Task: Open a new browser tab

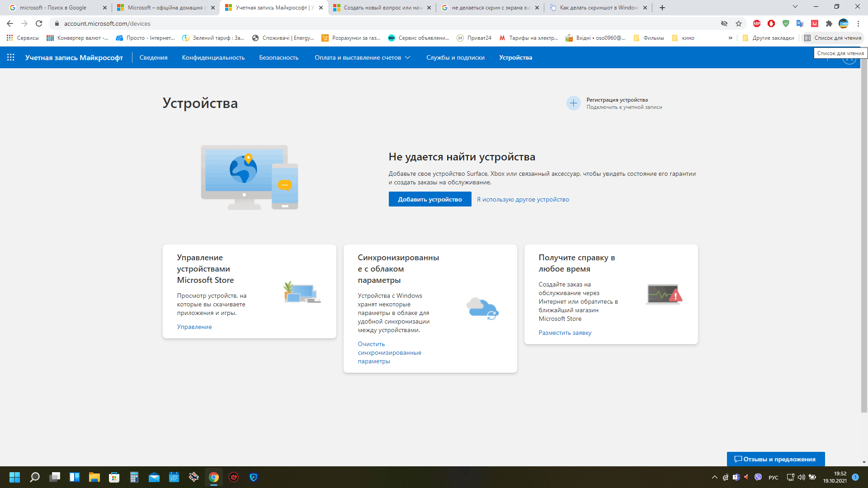Action: point(662,8)
